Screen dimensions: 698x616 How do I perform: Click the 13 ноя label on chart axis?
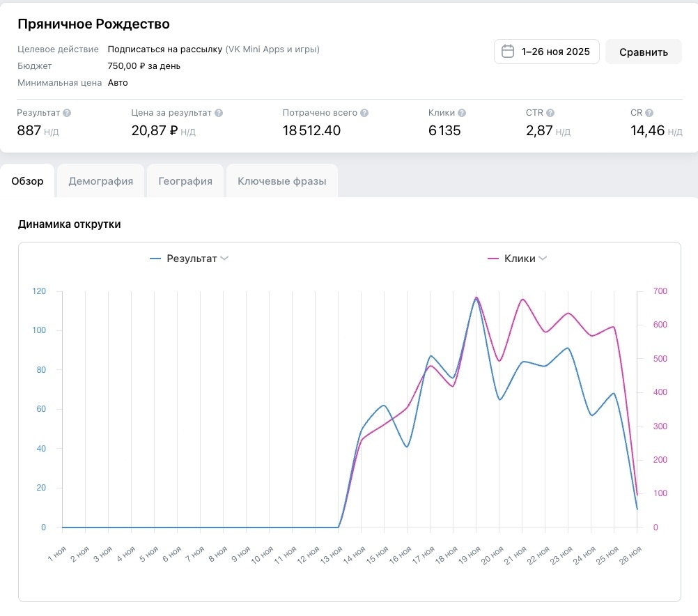[332, 556]
